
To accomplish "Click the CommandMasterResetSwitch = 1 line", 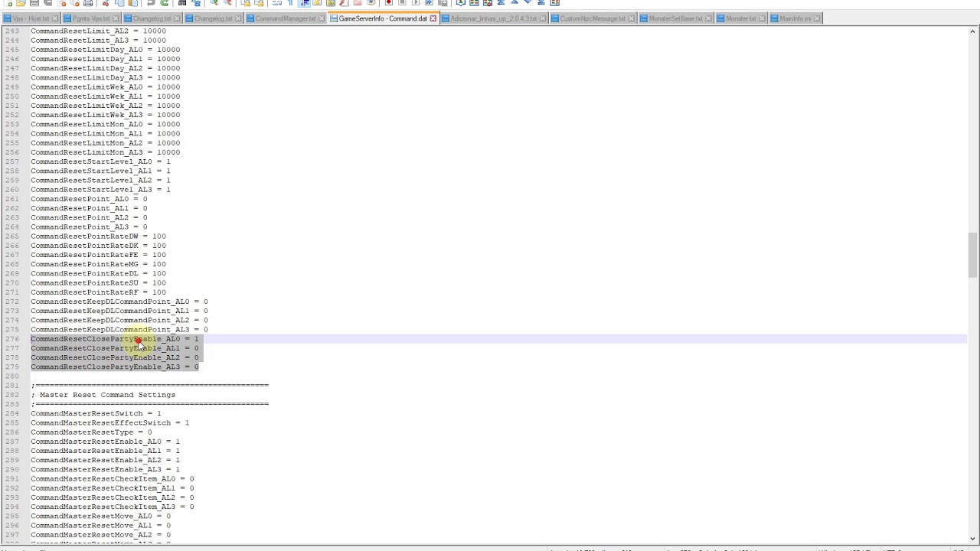I will tap(96, 413).
